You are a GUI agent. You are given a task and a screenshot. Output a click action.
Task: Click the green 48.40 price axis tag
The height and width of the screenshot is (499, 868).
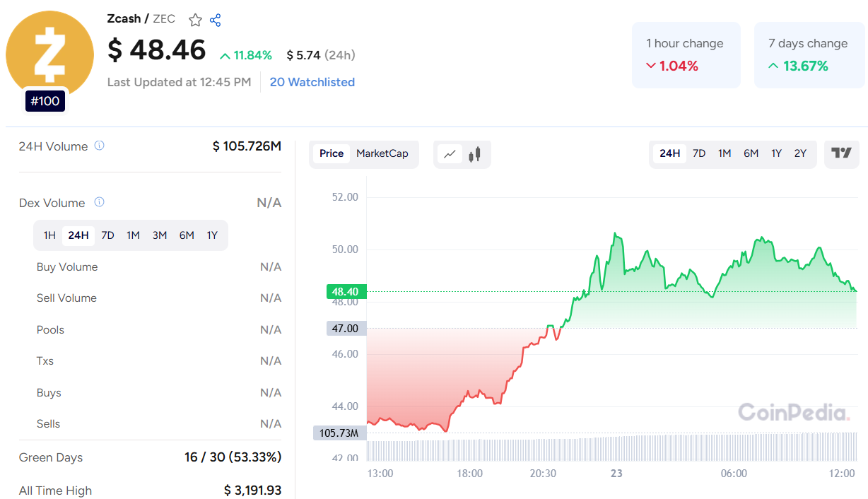(x=346, y=291)
